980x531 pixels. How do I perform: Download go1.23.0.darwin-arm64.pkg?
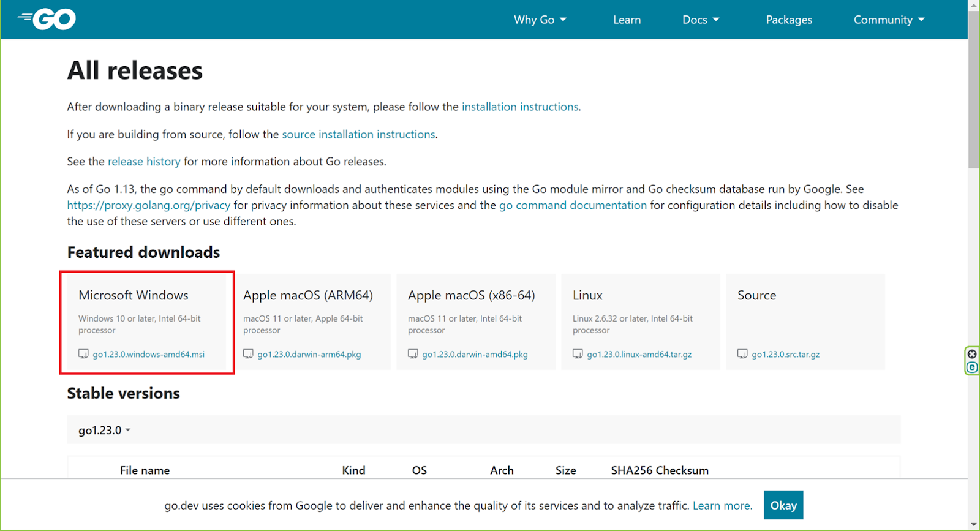pyautogui.click(x=309, y=354)
